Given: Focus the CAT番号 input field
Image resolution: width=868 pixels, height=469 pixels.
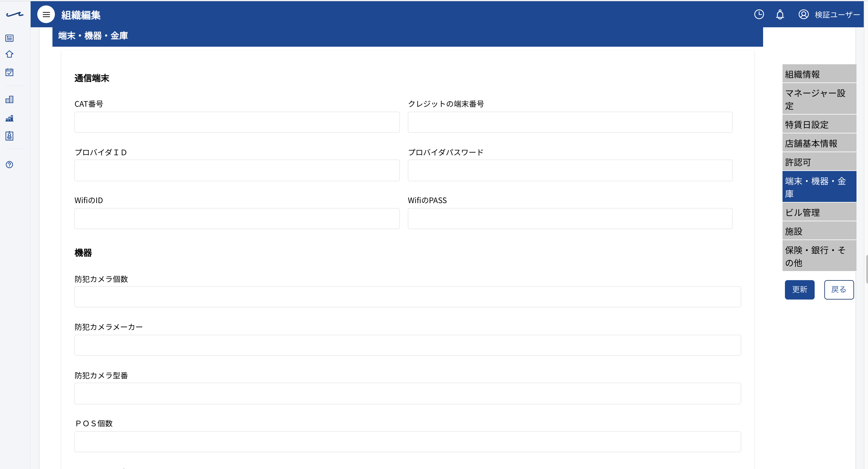Looking at the screenshot, I should click(x=237, y=122).
